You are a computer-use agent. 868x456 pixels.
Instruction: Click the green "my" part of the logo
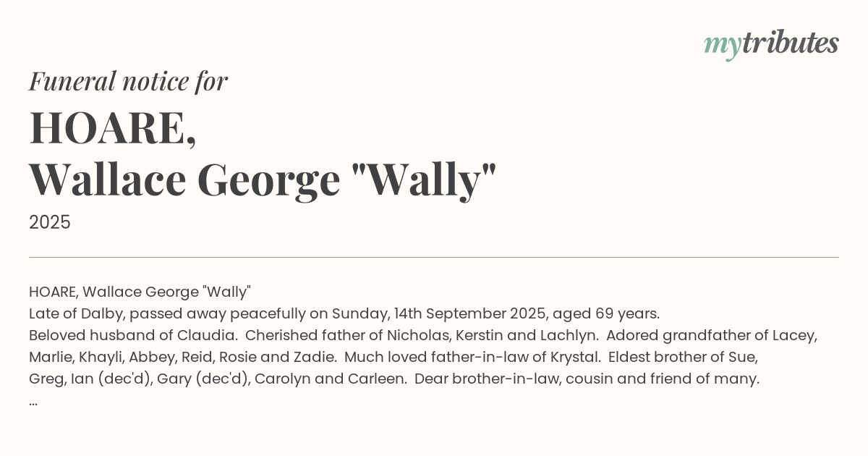722,45
